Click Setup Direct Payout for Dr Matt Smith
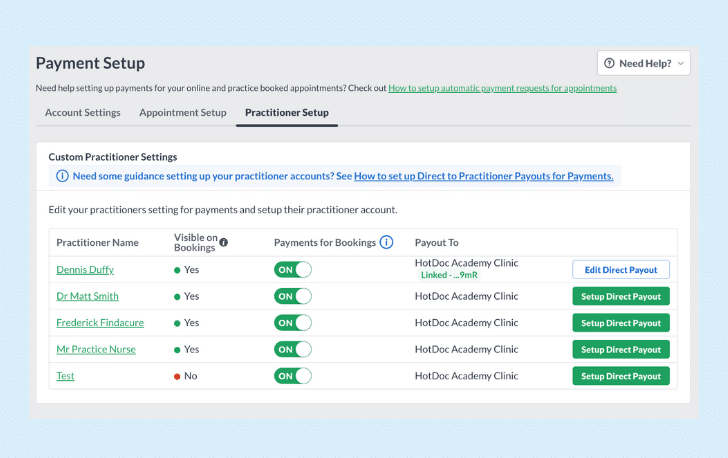Viewport: 728px width, 458px height. tap(621, 296)
